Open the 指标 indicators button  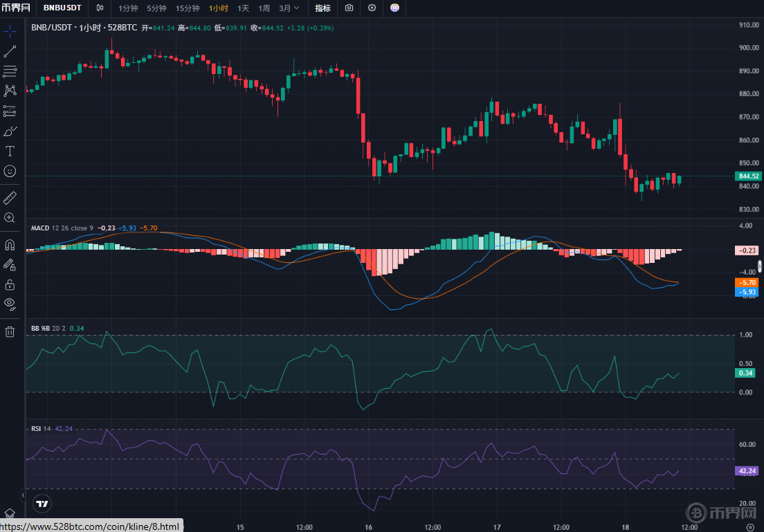coord(322,8)
